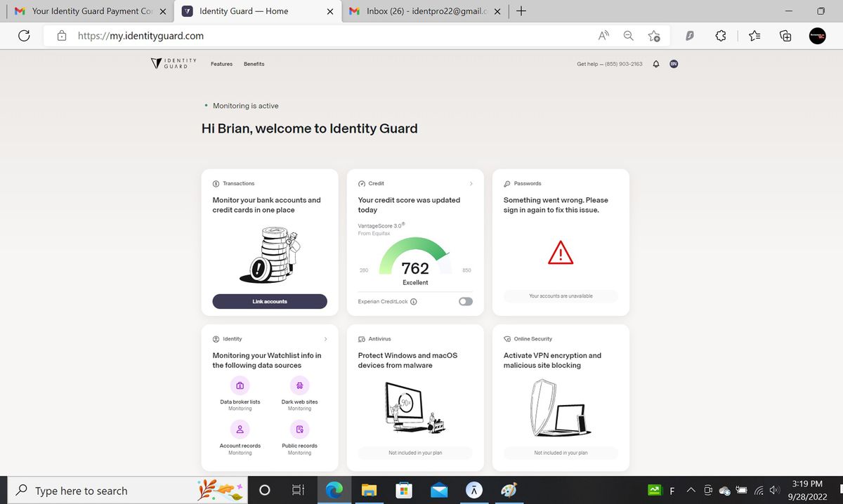Show hidden taskbar icons
Screen dimensions: 843x504
pos(691,489)
